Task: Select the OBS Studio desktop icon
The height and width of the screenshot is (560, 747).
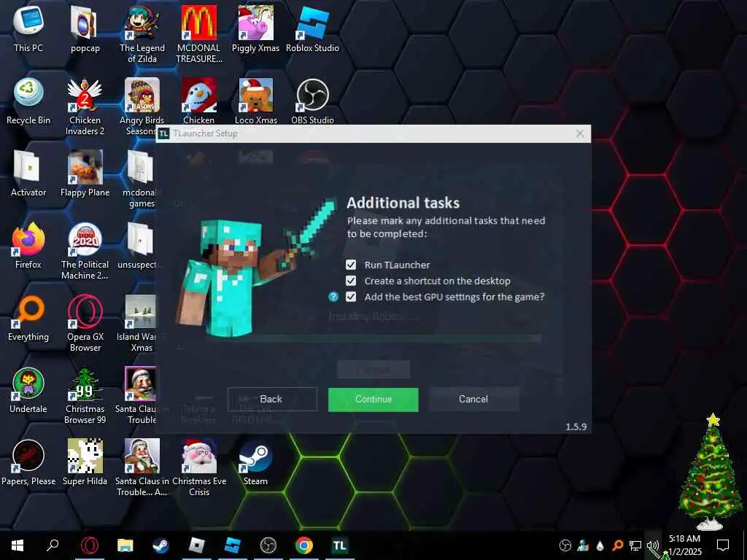Action: (312, 101)
